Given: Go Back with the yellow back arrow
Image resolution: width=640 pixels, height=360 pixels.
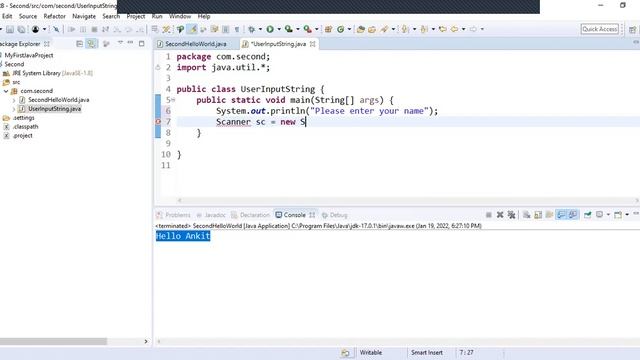Looking at the screenshot, I should [454, 29].
